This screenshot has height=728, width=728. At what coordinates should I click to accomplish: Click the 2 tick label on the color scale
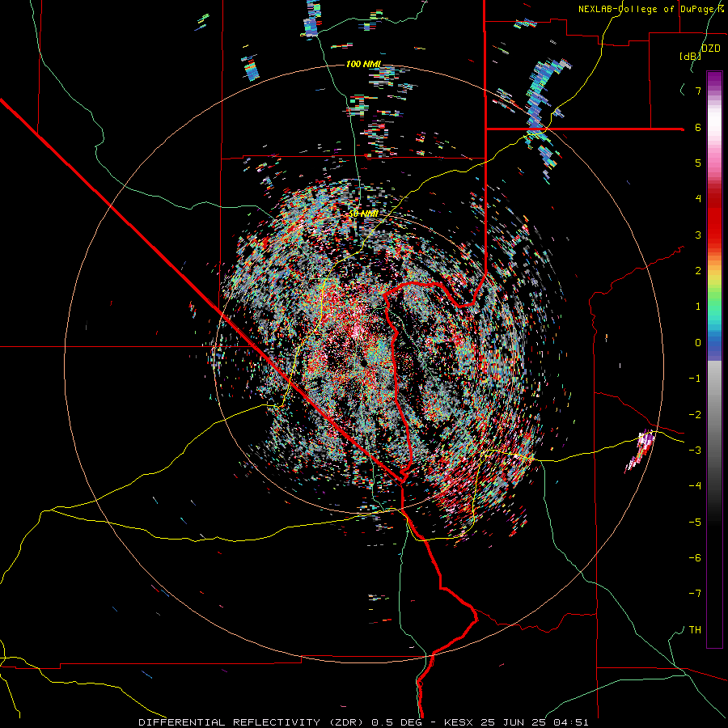pos(698,271)
